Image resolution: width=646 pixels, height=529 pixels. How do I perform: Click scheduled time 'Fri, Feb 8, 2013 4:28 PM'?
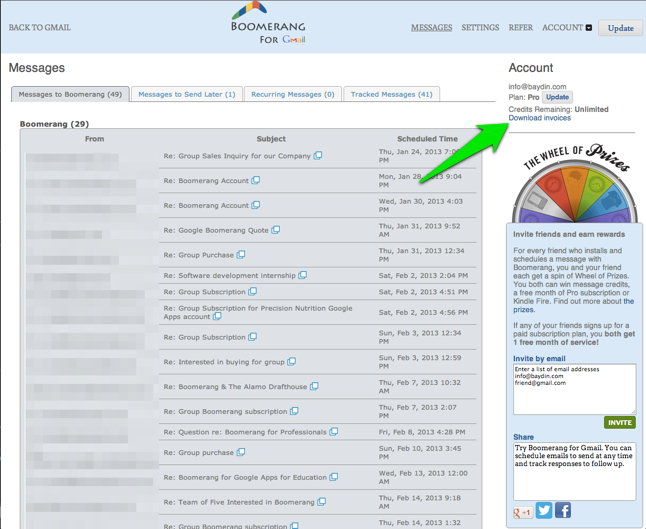pos(422,432)
